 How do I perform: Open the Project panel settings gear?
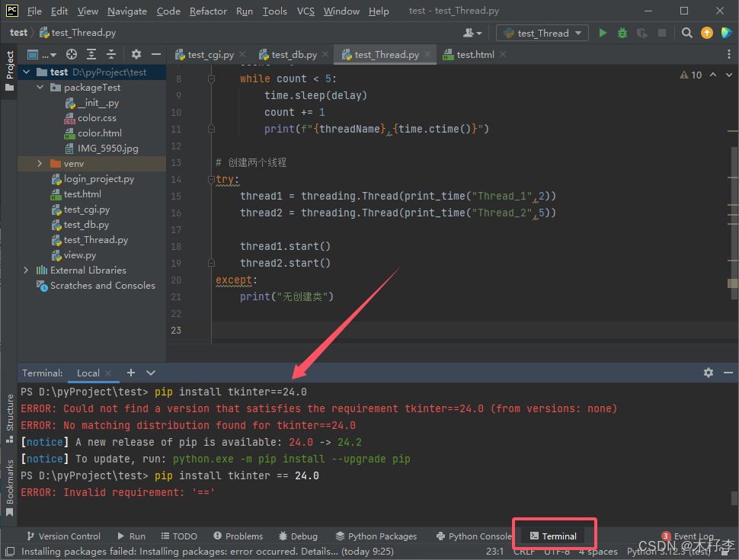click(x=136, y=55)
